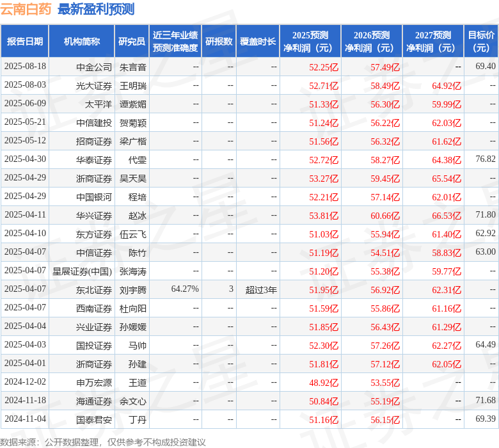This screenshot has height=448, width=499.
Task: Click analyst name 程培
Action: (137, 196)
